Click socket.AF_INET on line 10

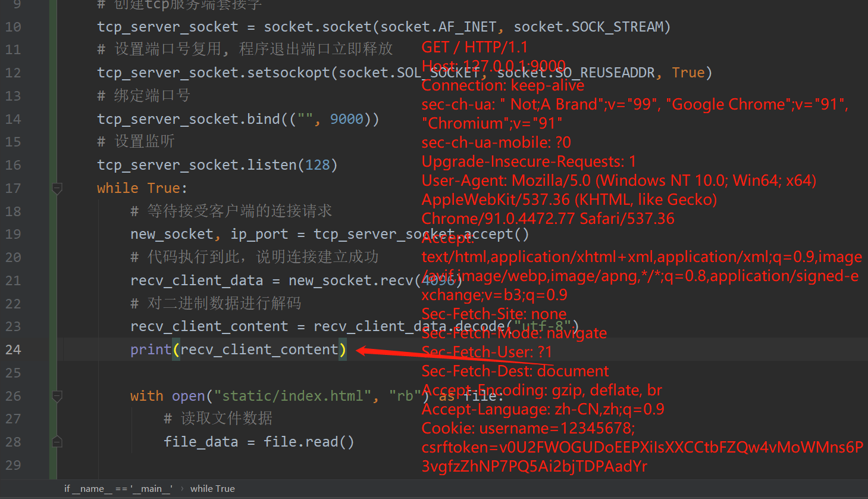pyautogui.click(x=438, y=27)
